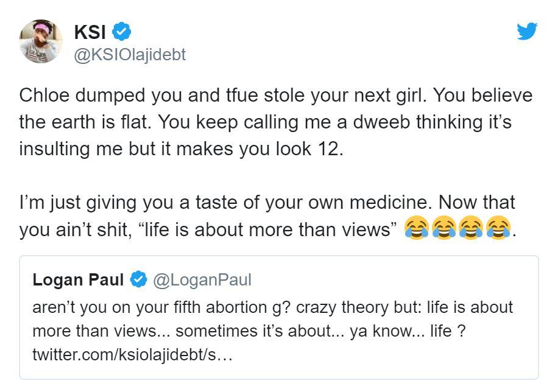Viewport: 555px width, 392px height.
Task: Visit the @KSIOlajidebt handle
Action: [x=129, y=55]
